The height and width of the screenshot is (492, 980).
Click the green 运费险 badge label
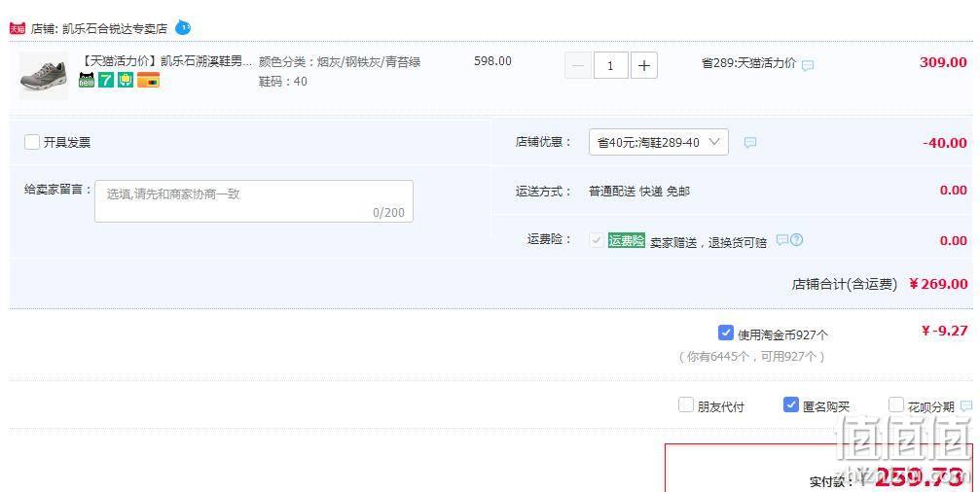(x=627, y=240)
